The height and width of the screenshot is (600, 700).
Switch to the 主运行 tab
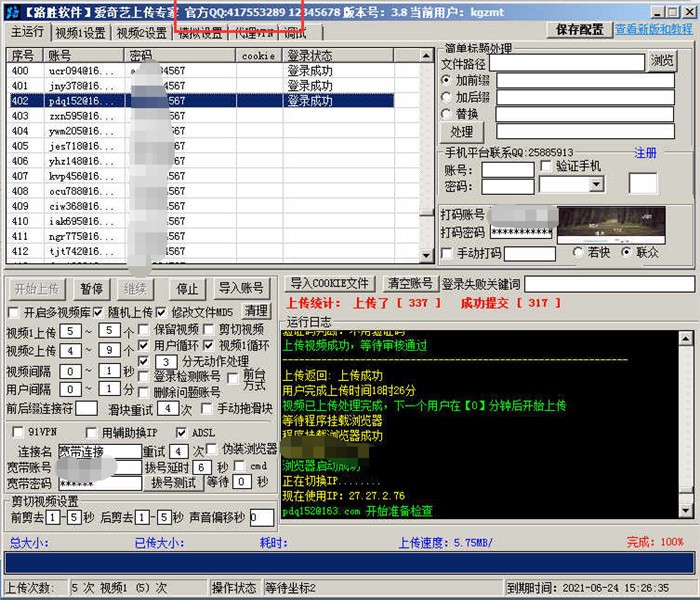click(27, 32)
